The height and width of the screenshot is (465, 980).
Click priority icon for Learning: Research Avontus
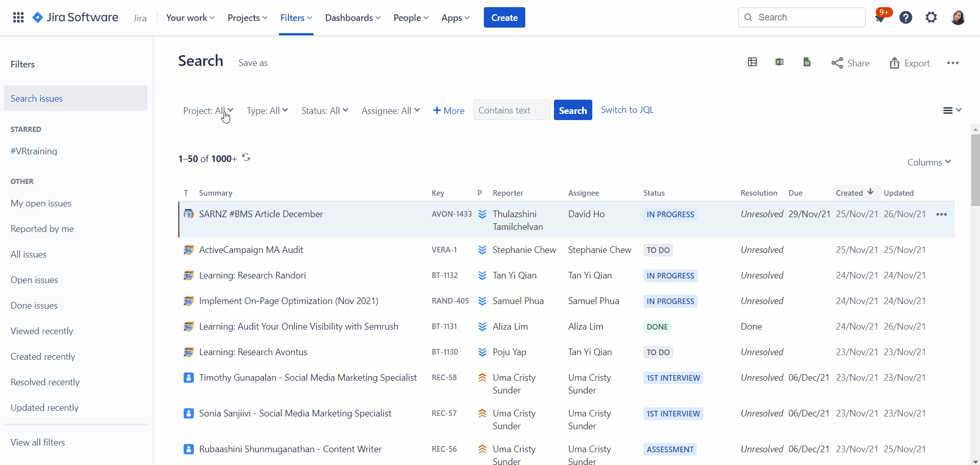482,352
